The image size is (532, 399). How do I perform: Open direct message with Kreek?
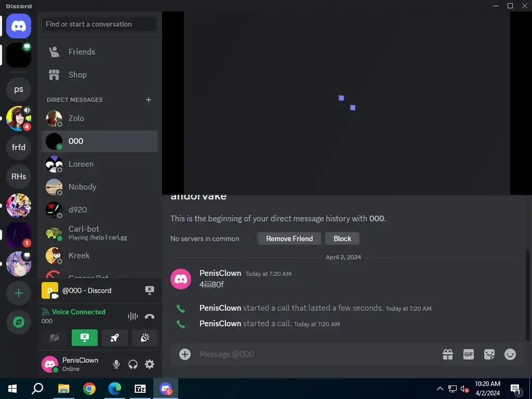pyautogui.click(x=100, y=256)
